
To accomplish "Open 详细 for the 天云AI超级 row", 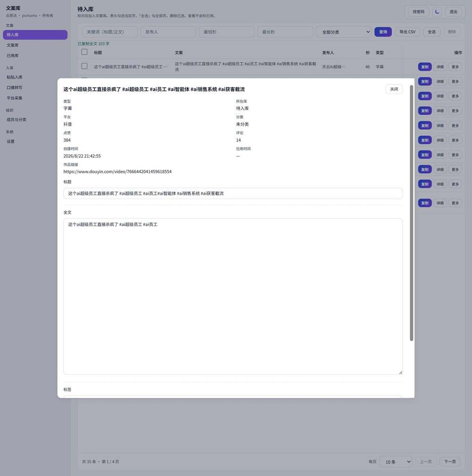I will pyautogui.click(x=440, y=67).
